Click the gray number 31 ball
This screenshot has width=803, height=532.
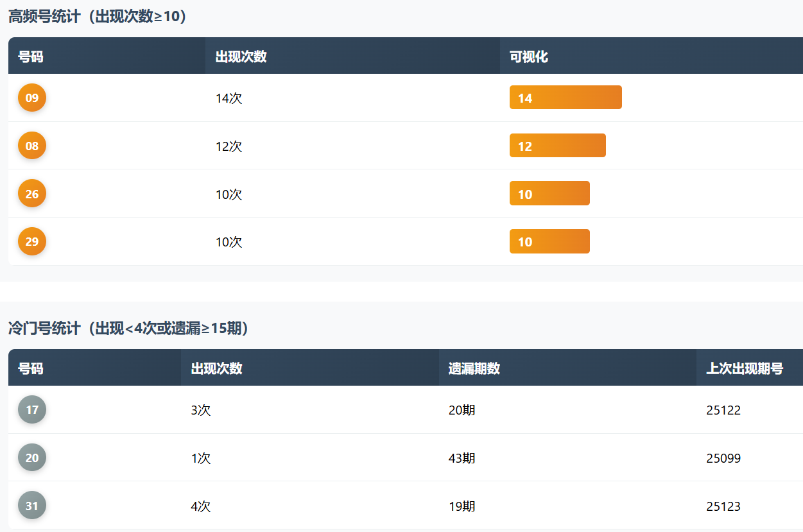tap(32, 506)
